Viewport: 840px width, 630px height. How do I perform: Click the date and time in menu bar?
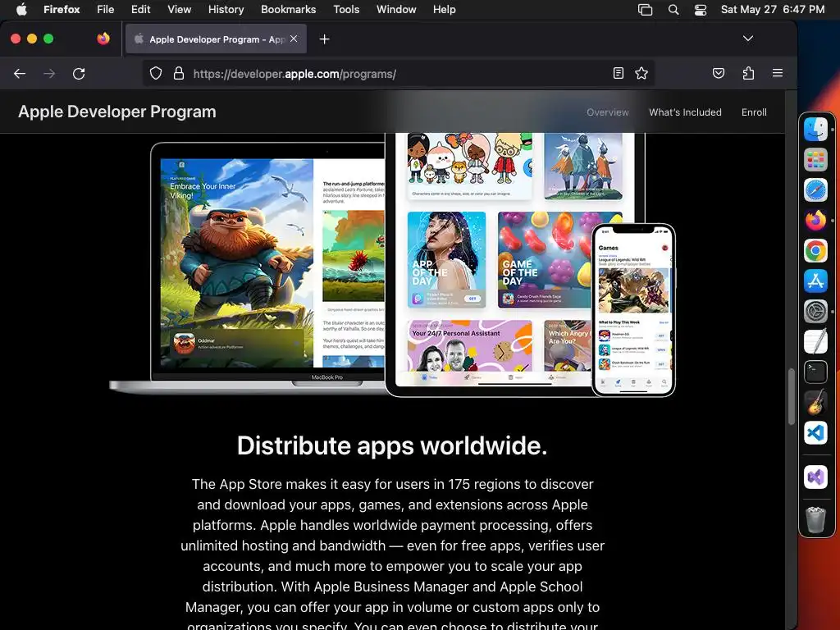point(773,9)
